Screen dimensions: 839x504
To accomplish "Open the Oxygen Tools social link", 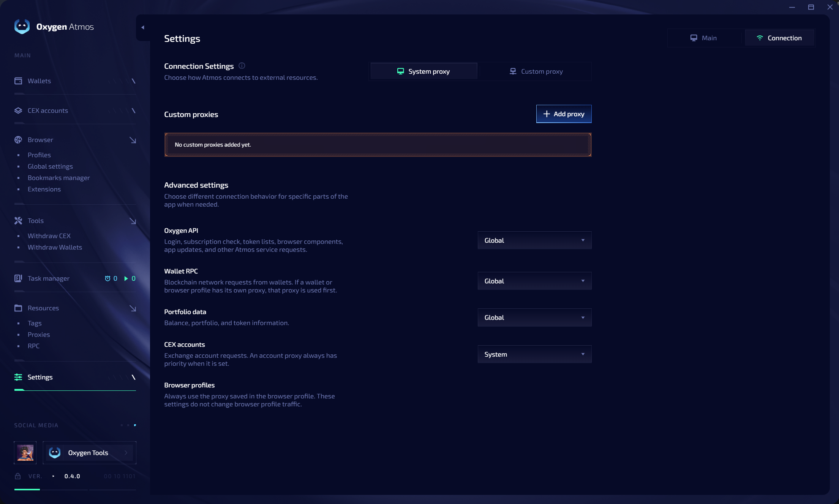I will 90,453.
